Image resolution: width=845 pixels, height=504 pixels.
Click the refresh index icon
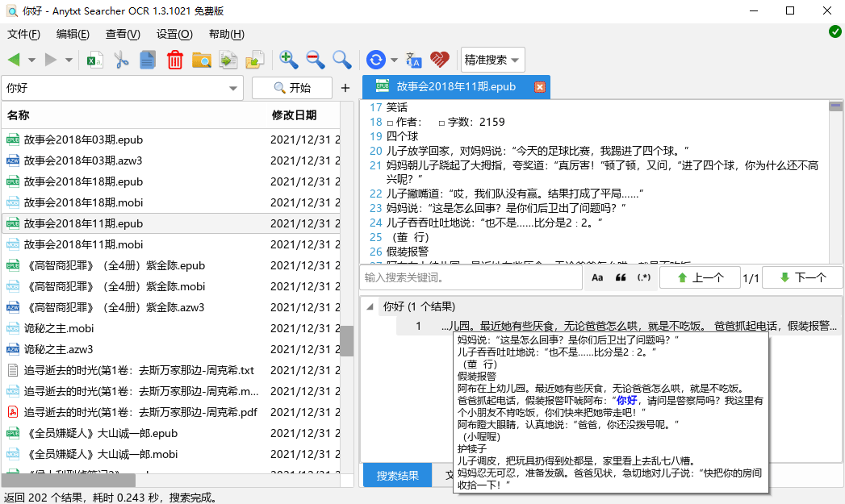[x=374, y=59]
